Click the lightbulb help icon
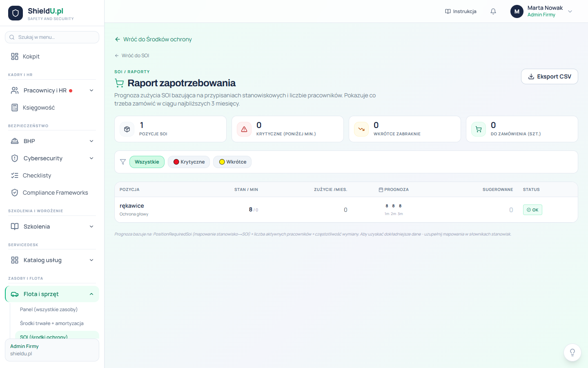The width and height of the screenshot is (588, 368). 572,352
